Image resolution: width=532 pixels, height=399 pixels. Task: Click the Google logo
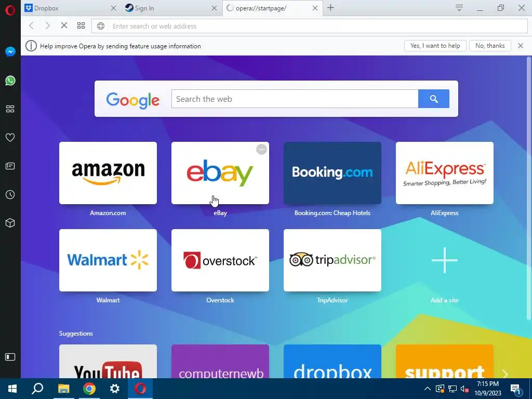(132, 100)
